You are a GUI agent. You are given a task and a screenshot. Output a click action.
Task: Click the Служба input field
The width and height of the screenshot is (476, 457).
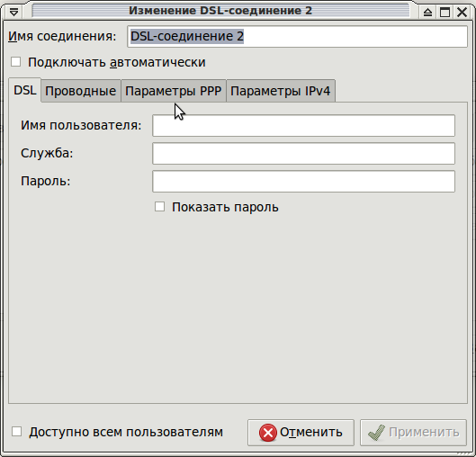tap(303, 153)
